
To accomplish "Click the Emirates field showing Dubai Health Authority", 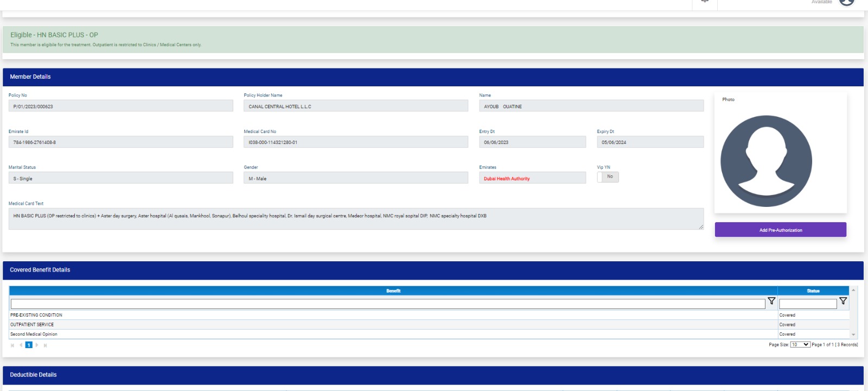I will pyautogui.click(x=533, y=178).
